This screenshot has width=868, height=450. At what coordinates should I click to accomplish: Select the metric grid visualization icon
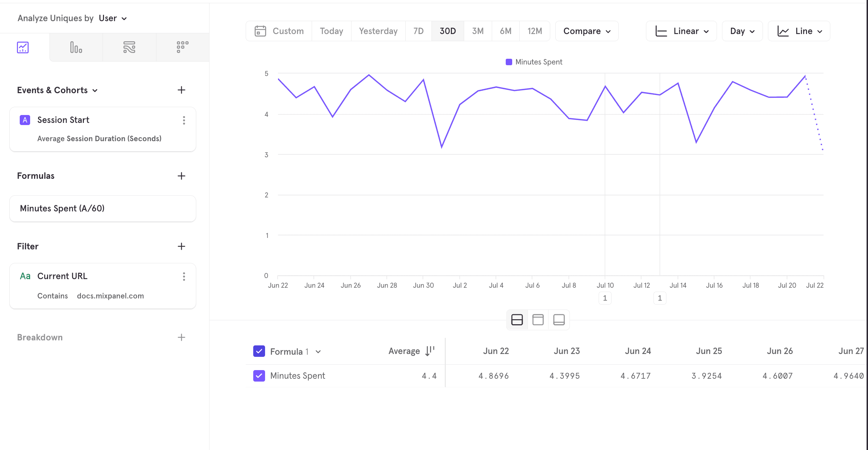pos(183,47)
